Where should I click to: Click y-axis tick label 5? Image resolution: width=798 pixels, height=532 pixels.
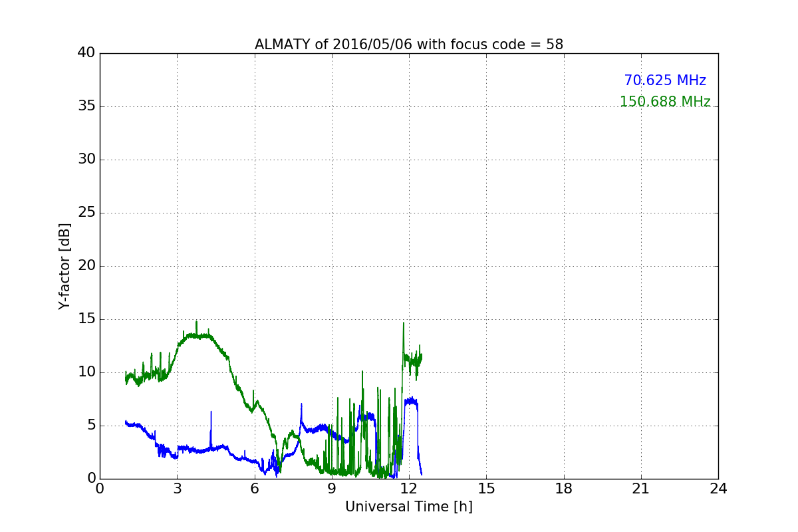coord(91,426)
